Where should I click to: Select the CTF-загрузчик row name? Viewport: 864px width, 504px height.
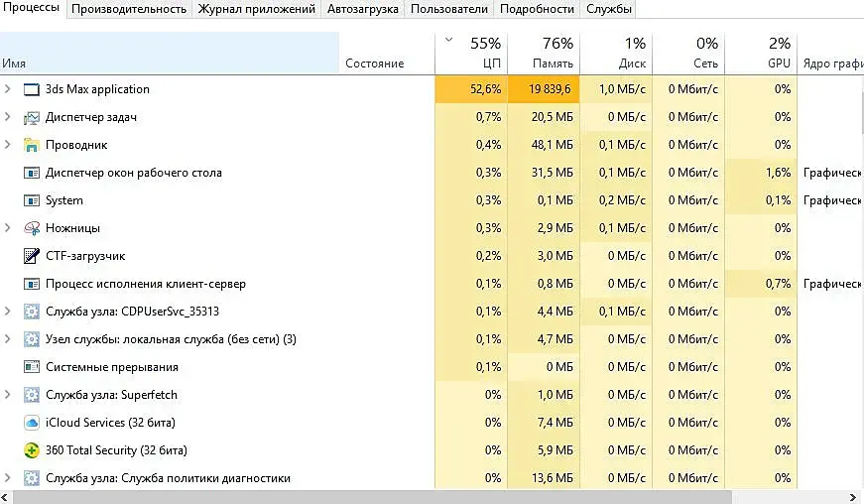tap(85, 256)
